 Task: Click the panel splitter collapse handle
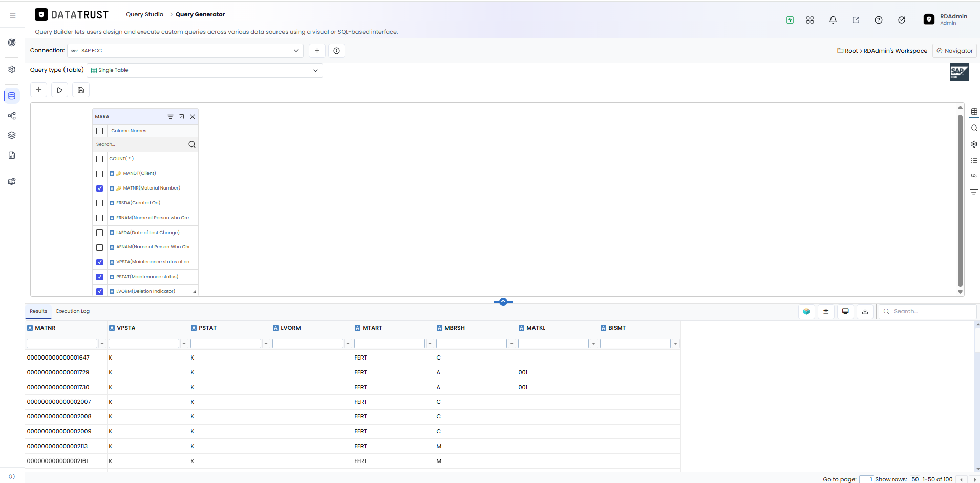point(503,302)
